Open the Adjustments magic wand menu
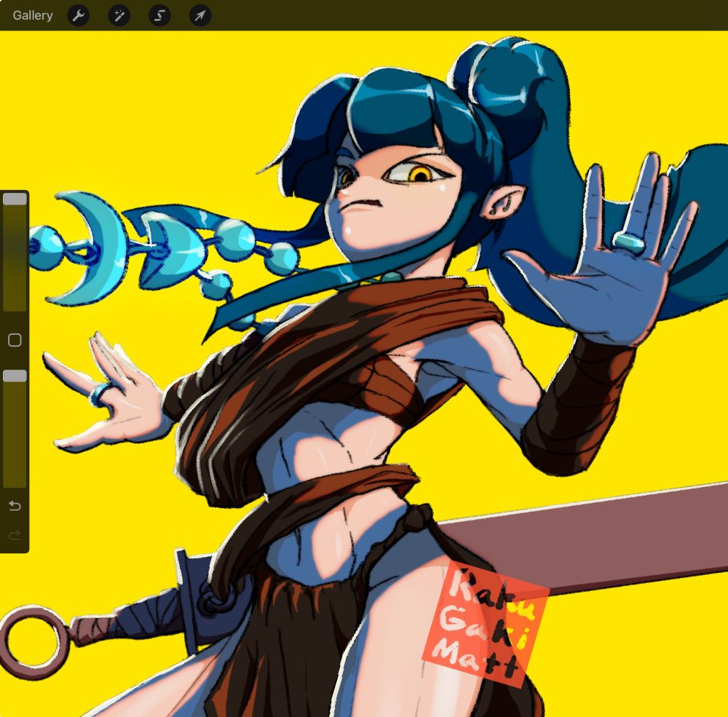 pos(119,16)
